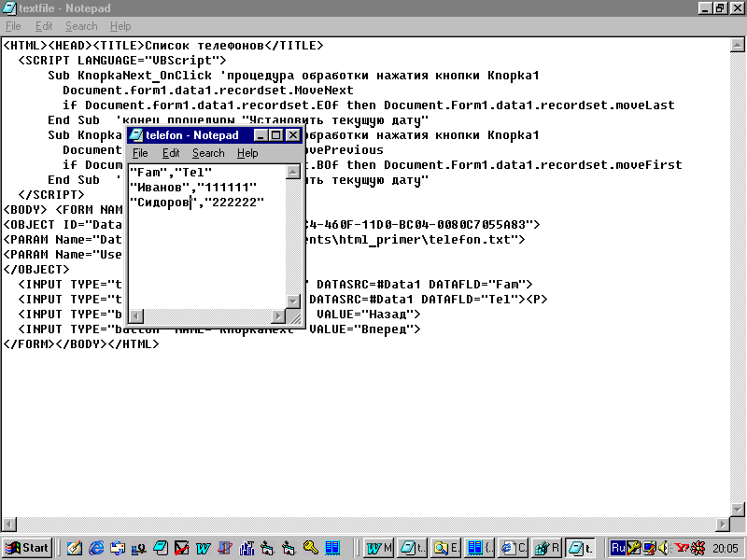The image size is (747, 560).
Task: Click the computer with monitor quick launch icon
Action: (x=138, y=548)
